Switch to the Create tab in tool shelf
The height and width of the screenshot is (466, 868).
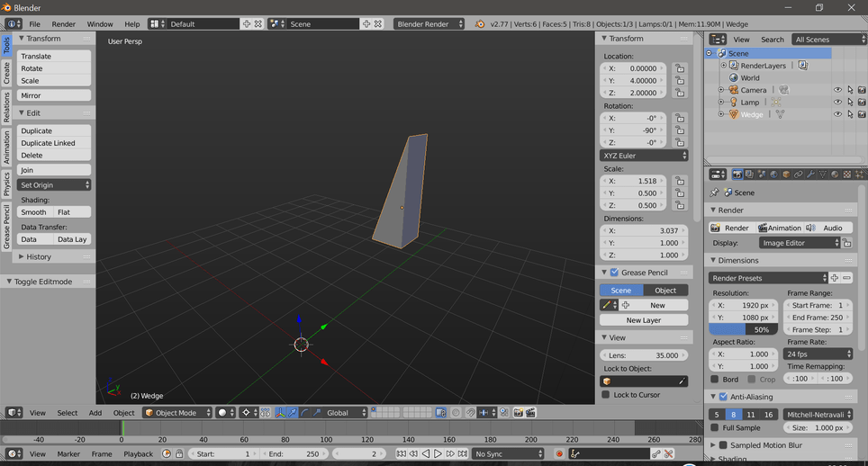(x=6, y=73)
